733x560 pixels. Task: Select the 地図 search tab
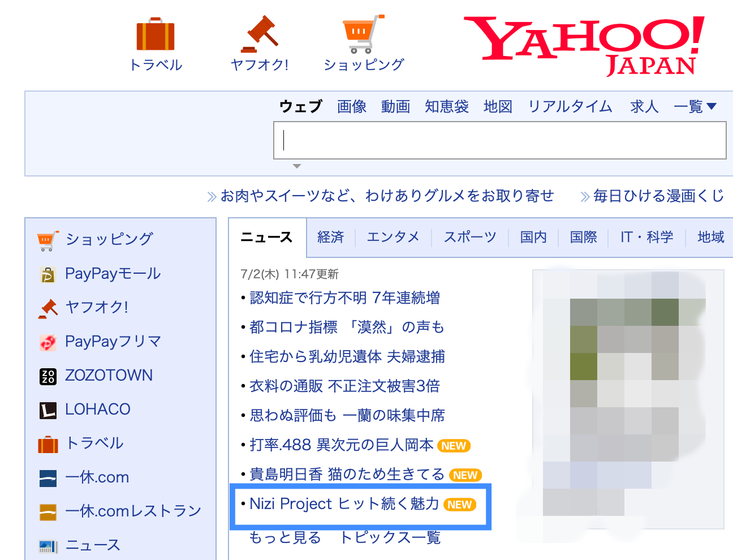pos(498,106)
